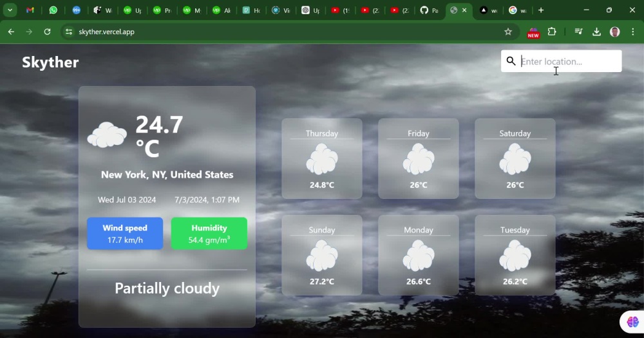Select the Friday forecast cloud icon
Screen dimensions: 644x338
click(419, 159)
